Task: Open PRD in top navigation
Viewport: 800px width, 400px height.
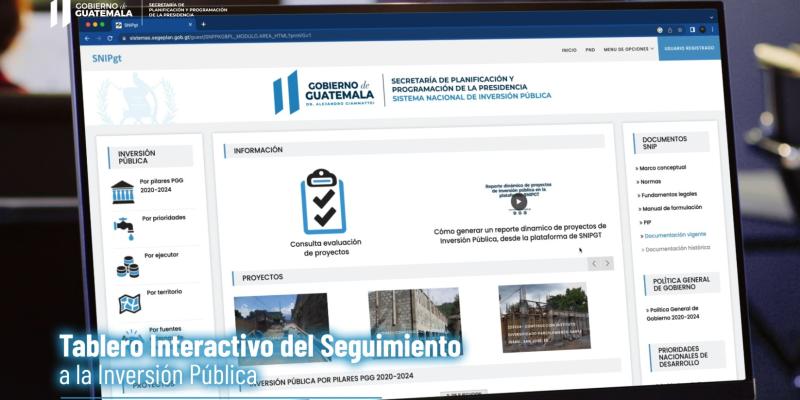Action: [590, 50]
